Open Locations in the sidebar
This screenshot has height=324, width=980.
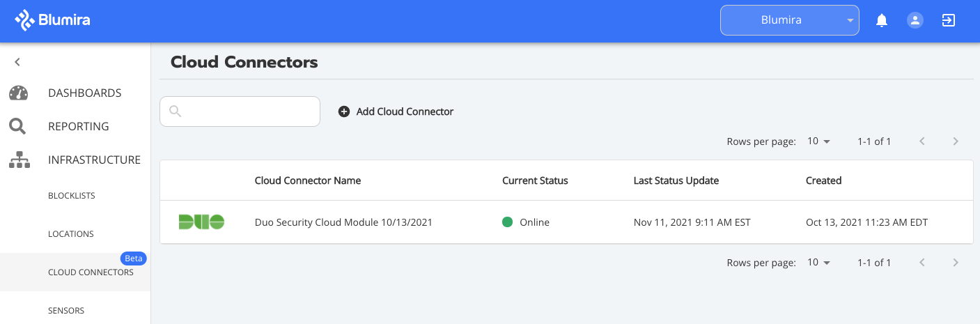[x=71, y=234]
